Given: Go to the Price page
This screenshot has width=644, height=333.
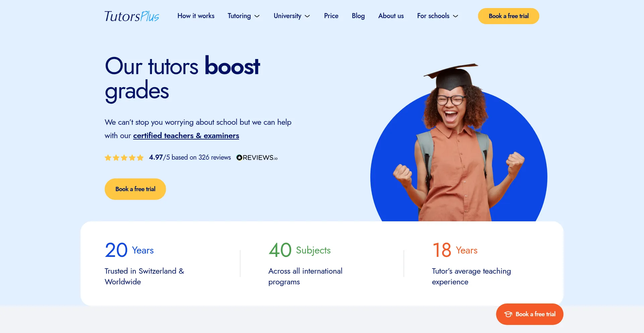Looking at the screenshot, I should pos(331,16).
